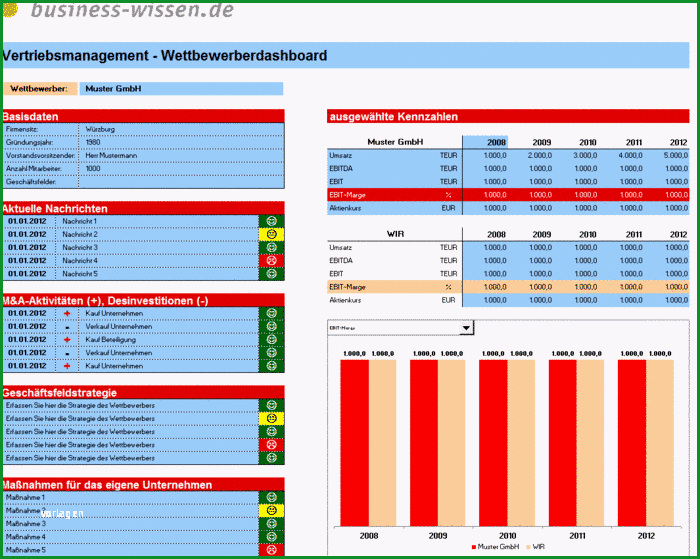The image size is (700, 559).
Task: Select the Muster GmbH Umsatz 2012 value 5.000,0
Action: click(x=676, y=155)
